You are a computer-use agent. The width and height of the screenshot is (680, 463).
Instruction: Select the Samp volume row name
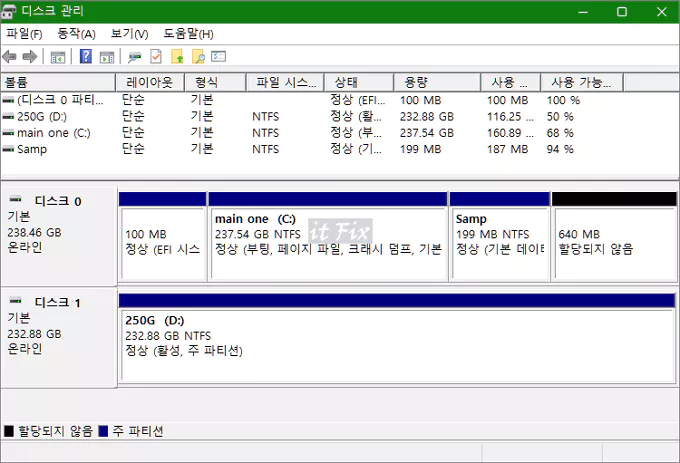32,150
